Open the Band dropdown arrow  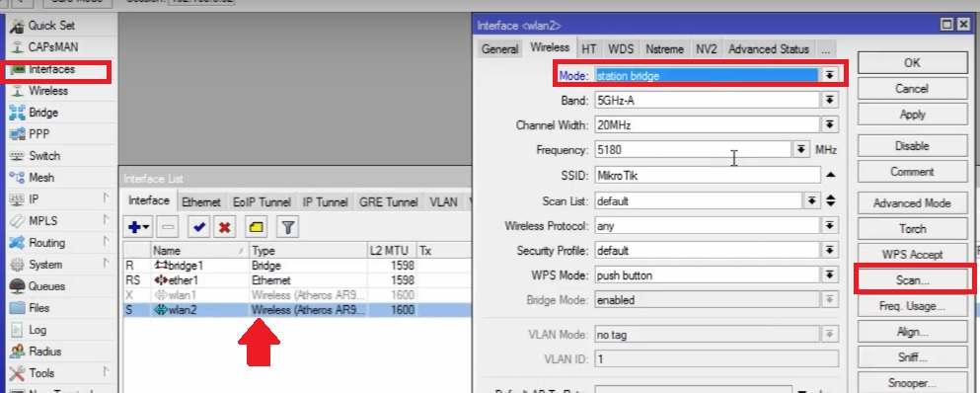pos(829,100)
